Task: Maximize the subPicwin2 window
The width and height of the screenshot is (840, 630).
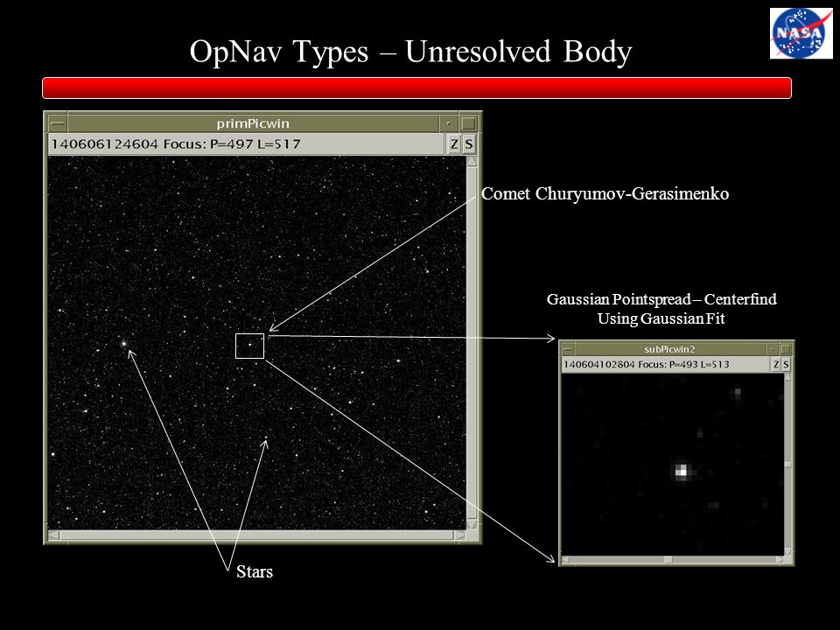Action: point(786,349)
